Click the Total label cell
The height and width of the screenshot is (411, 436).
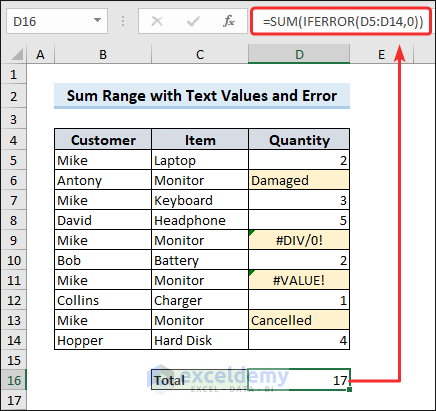[x=200, y=380]
